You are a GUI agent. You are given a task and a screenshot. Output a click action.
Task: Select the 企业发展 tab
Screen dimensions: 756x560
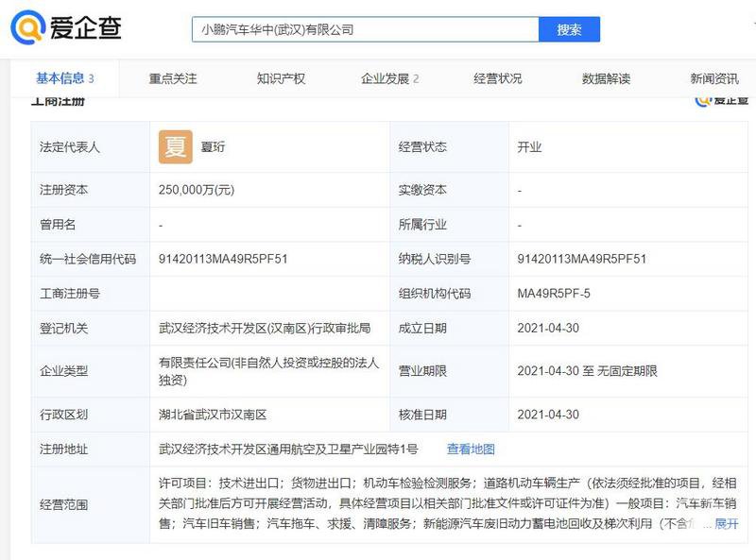tap(389, 78)
